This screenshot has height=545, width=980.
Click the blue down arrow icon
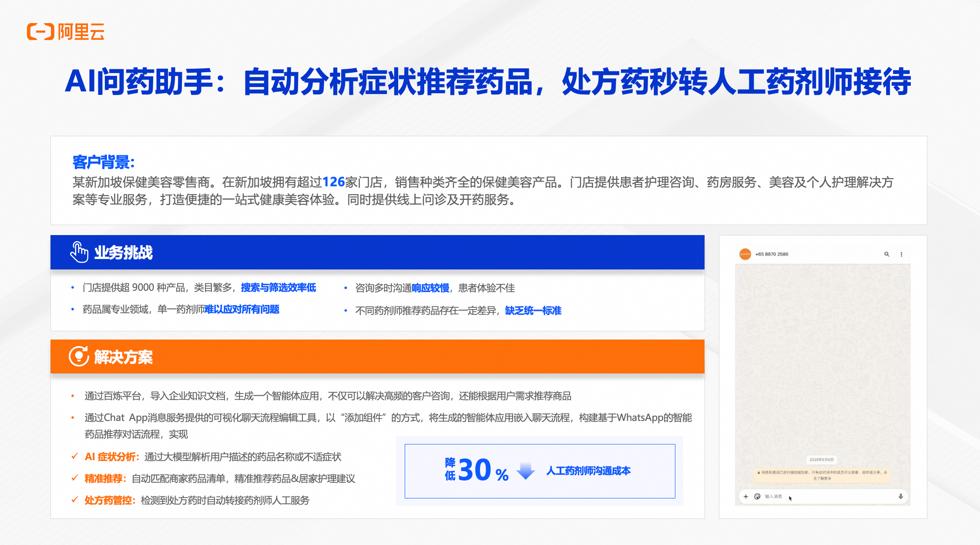(x=526, y=471)
